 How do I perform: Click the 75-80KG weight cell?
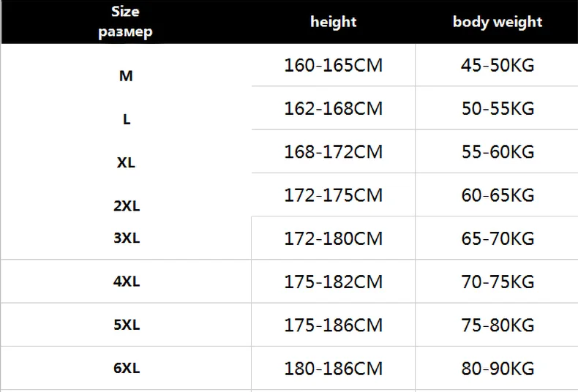(x=498, y=325)
